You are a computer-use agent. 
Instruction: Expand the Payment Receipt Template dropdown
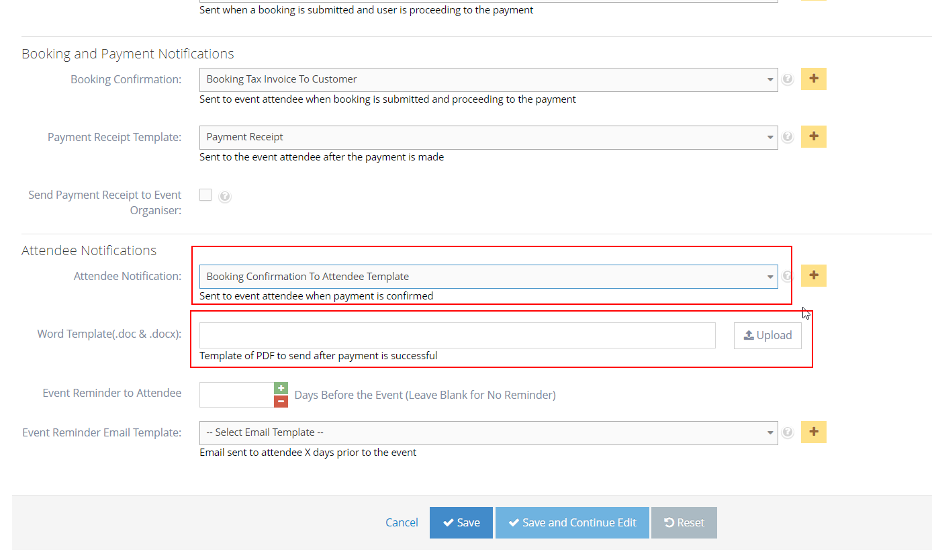click(x=488, y=137)
